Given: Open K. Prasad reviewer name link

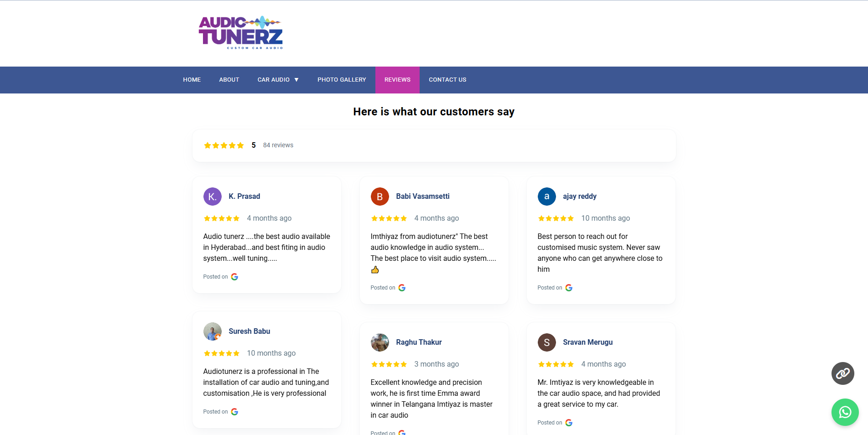Looking at the screenshot, I should [x=244, y=196].
